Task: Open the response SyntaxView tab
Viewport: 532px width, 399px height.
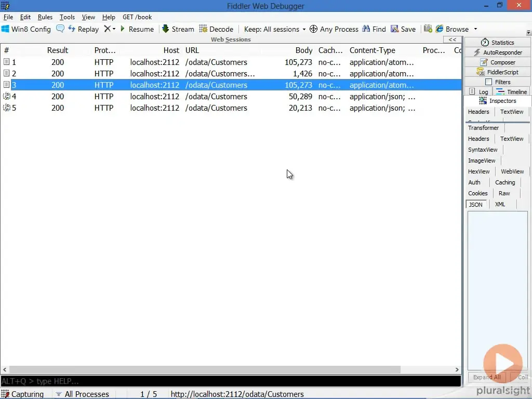Action: [483, 150]
